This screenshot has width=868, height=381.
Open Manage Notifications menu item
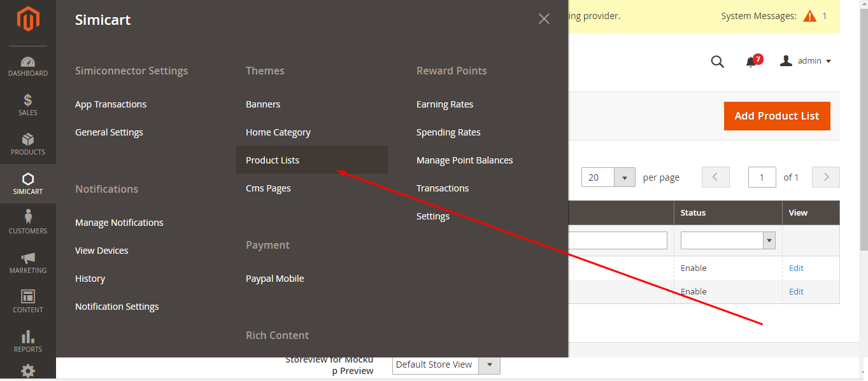[119, 223]
